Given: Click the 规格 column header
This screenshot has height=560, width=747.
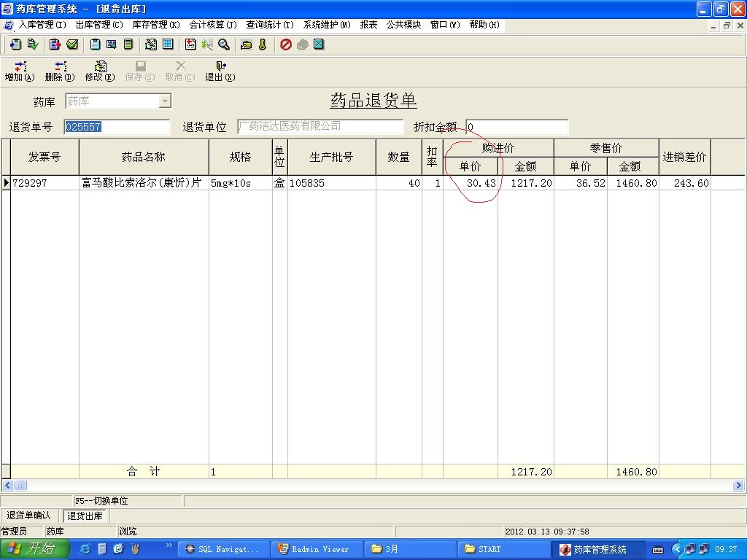Looking at the screenshot, I should (x=241, y=157).
